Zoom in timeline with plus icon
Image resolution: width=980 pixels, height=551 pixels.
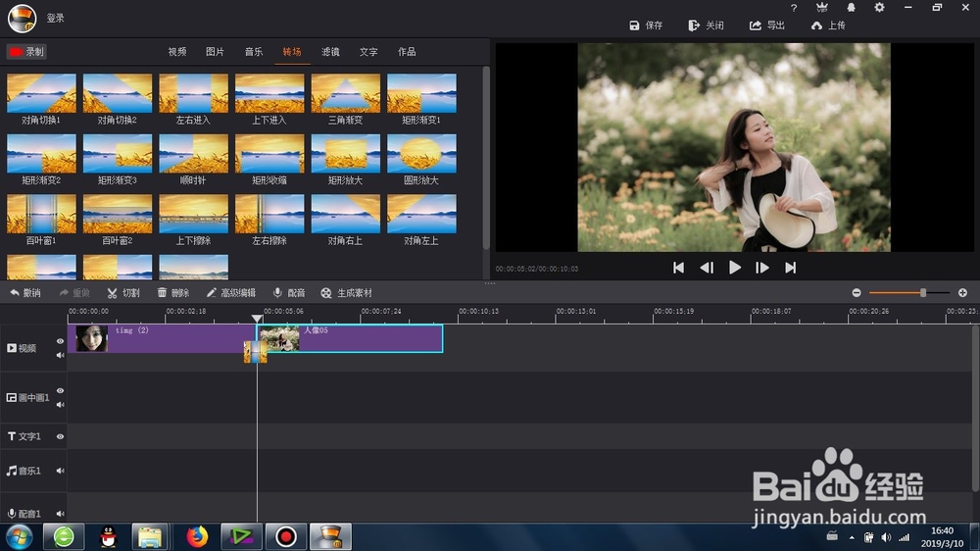pyautogui.click(x=962, y=293)
